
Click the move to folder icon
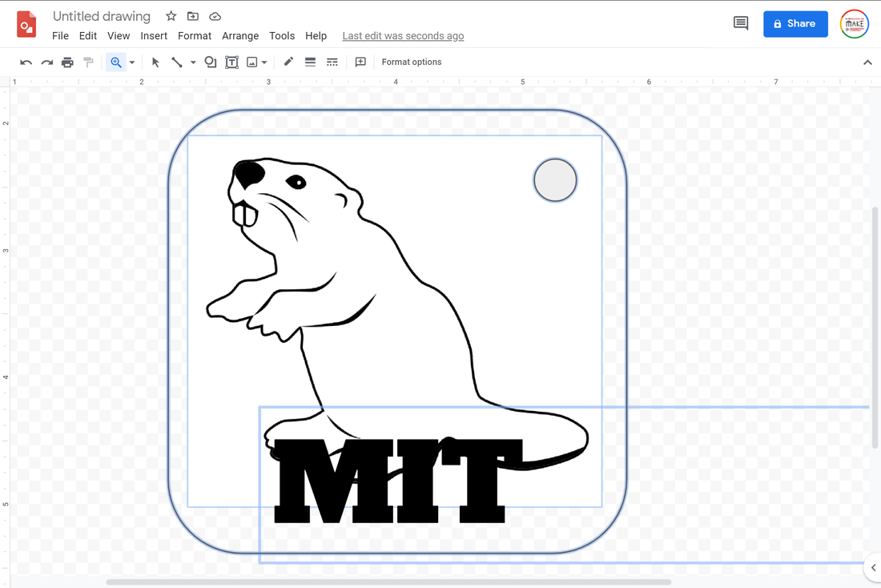click(x=193, y=16)
